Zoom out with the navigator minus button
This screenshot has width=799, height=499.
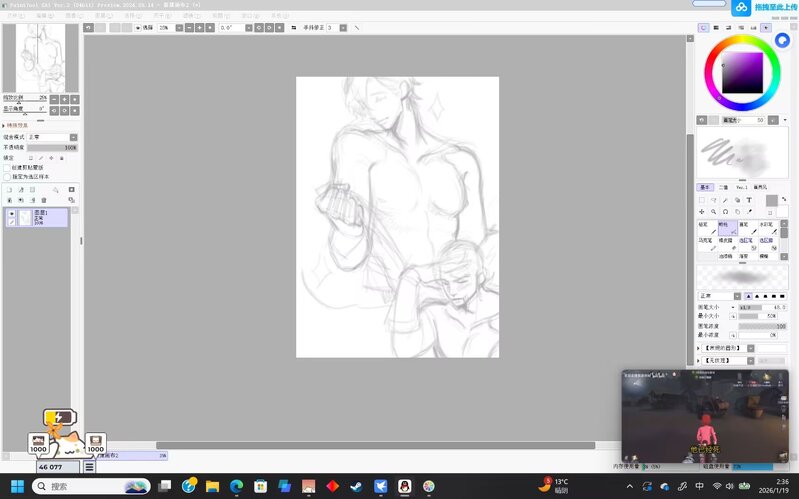click(54, 99)
